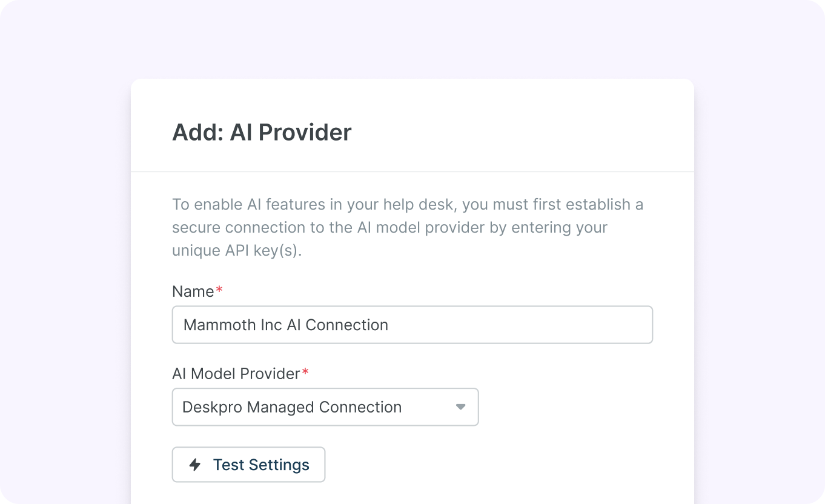
Task: Click the red asterisk next to Name
Action: pyautogui.click(x=219, y=290)
